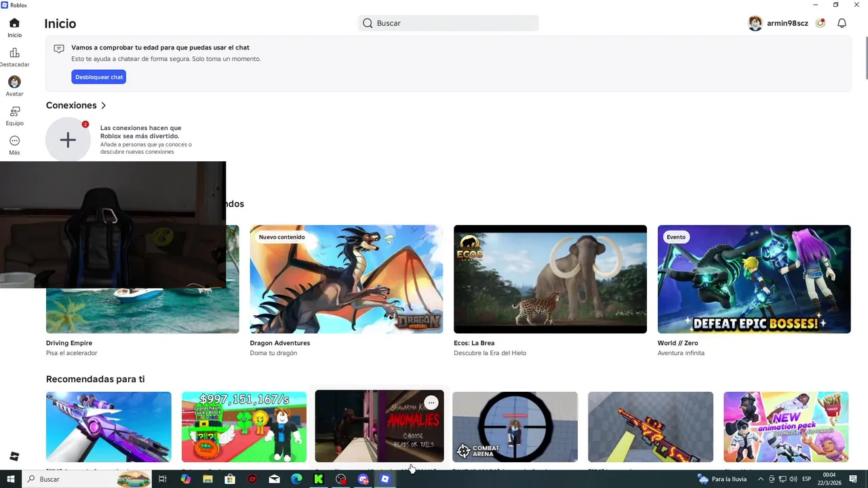
Task: Click the Recomendadas para ti heading
Action: pos(95,380)
